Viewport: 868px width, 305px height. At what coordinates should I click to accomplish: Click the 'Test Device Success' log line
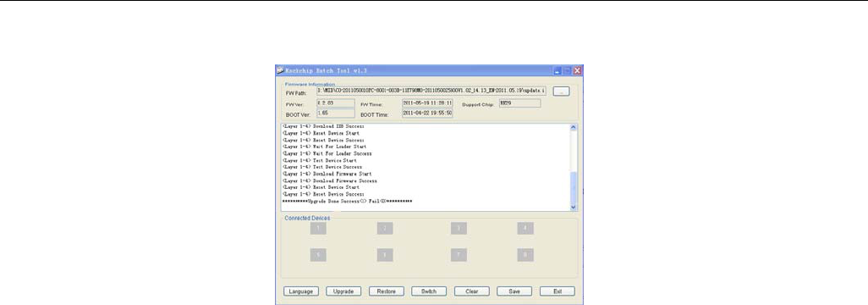coord(322,167)
